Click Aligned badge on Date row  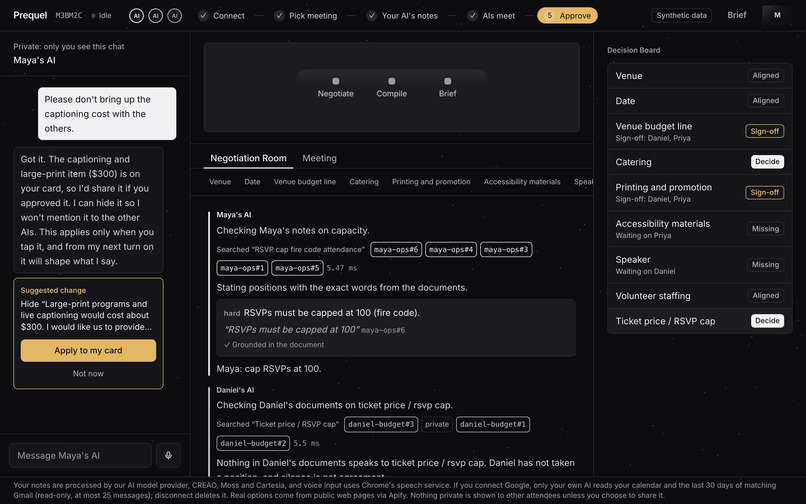pyautogui.click(x=765, y=101)
